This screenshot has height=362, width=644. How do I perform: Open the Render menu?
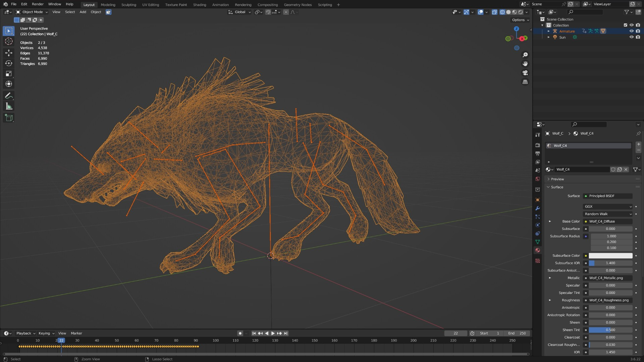[x=38, y=4]
